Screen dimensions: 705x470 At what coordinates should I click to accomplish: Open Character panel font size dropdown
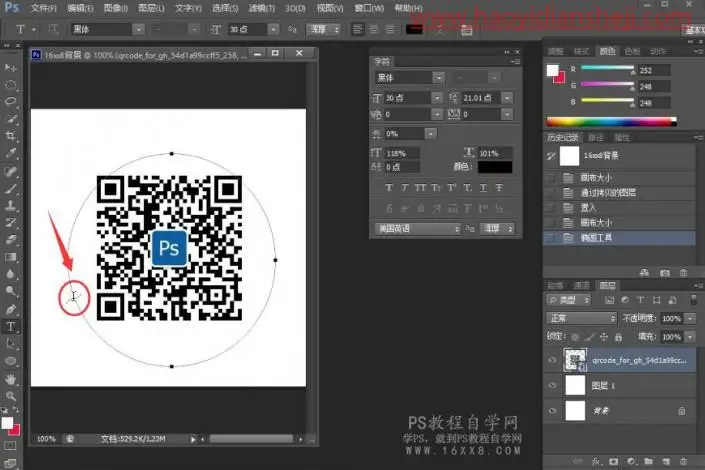click(x=437, y=98)
